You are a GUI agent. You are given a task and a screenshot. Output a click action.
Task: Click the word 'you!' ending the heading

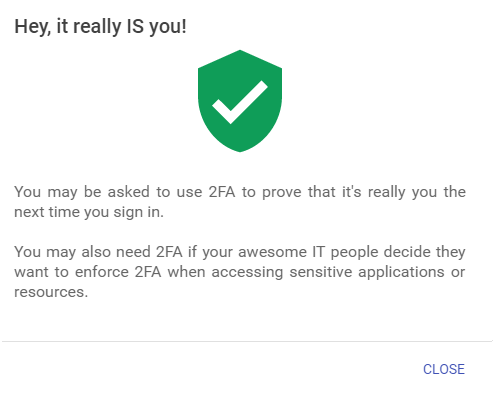(168, 27)
